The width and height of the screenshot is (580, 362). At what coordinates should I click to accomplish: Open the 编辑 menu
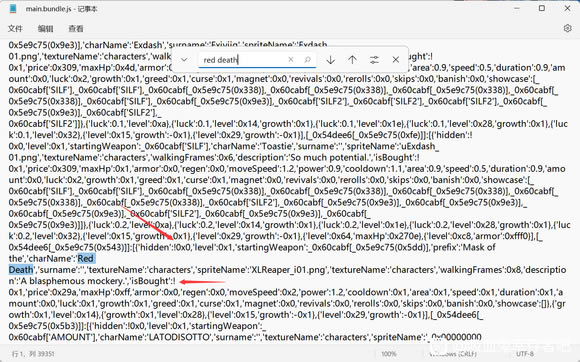click(45, 28)
